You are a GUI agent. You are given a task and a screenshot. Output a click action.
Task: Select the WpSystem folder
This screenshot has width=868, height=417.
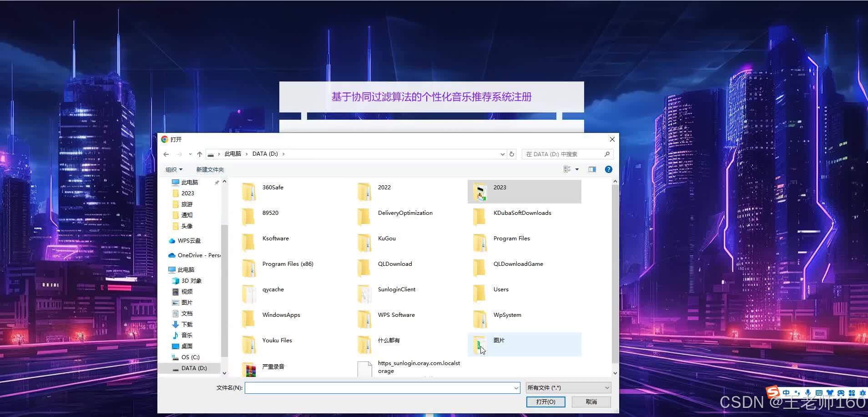coord(525,319)
